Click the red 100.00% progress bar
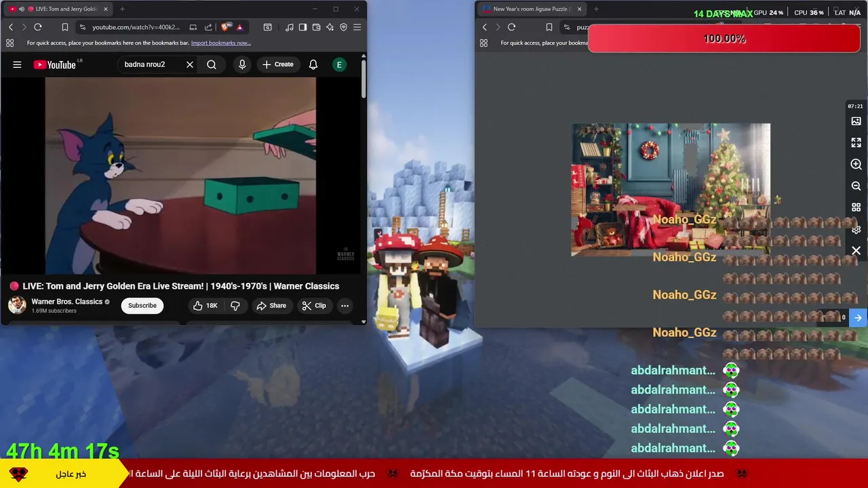 [724, 39]
